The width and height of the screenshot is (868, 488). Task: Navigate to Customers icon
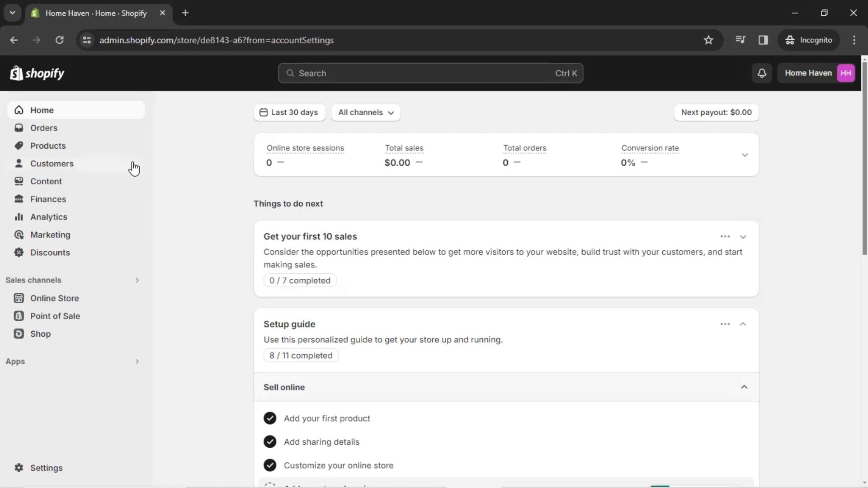pos(19,163)
